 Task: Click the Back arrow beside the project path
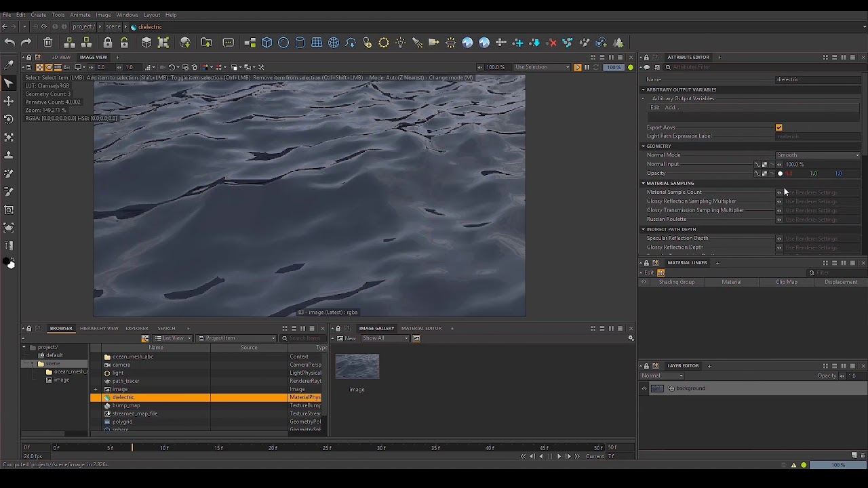pyautogui.click(x=5, y=26)
